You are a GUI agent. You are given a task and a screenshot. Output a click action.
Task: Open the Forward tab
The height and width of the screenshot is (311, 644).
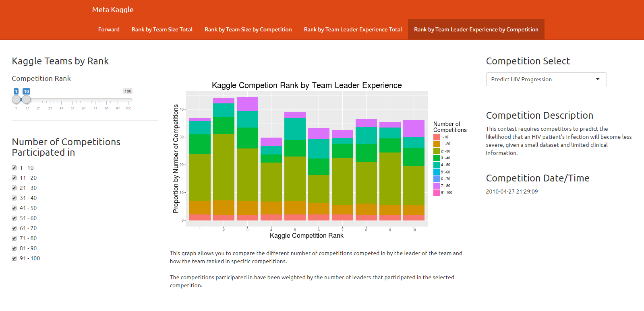click(109, 29)
